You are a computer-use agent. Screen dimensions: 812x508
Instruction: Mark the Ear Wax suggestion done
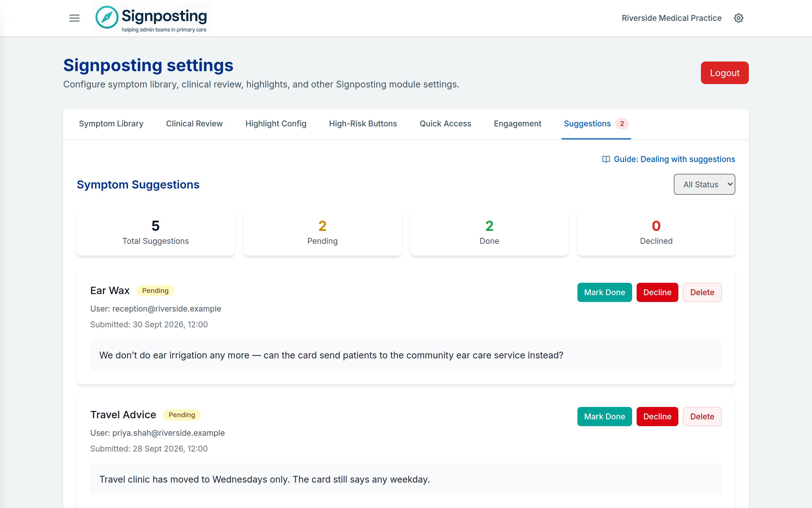(x=604, y=292)
